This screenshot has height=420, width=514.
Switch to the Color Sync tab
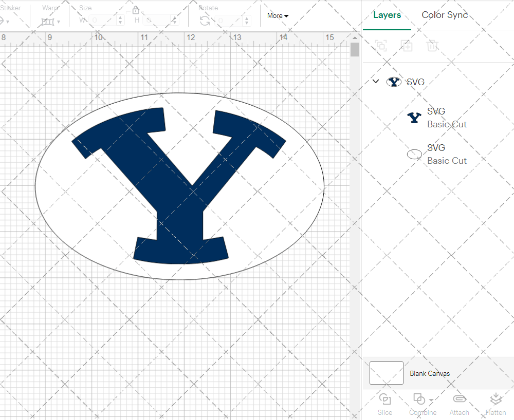pyautogui.click(x=445, y=15)
